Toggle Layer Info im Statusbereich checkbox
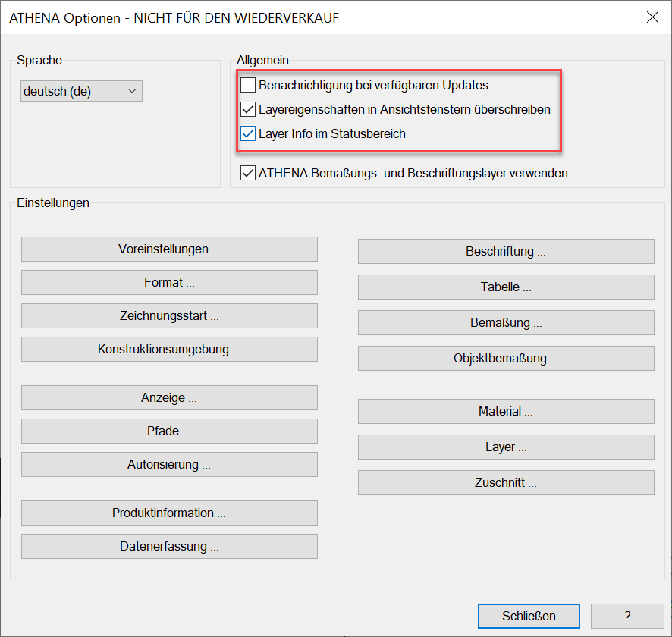Screen dimensions: 672x637 (248, 133)
